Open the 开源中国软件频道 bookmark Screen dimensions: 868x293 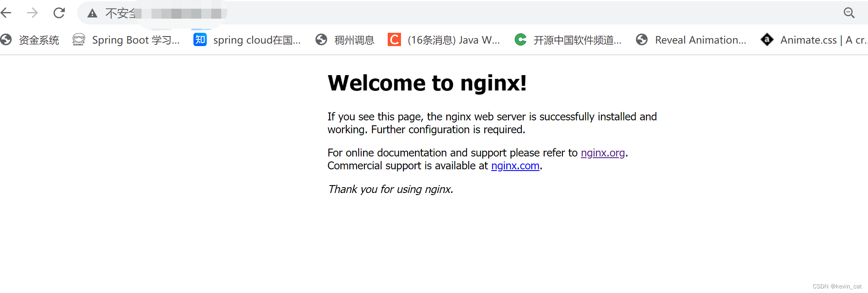568,40
